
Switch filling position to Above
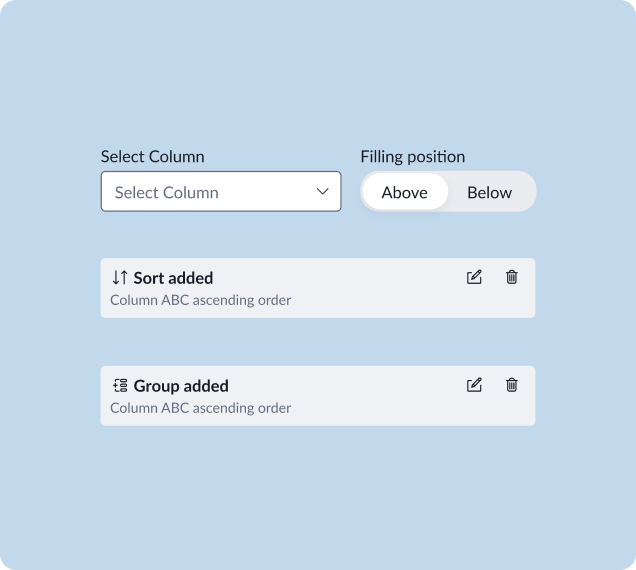point(404,192)
